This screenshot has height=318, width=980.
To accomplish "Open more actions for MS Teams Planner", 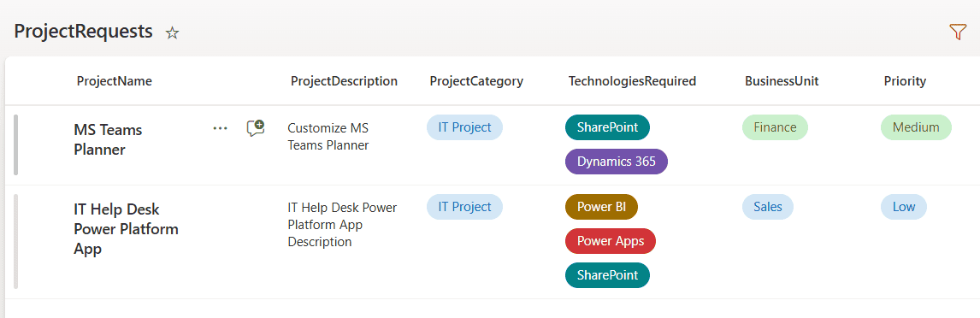I will point(220,128).
